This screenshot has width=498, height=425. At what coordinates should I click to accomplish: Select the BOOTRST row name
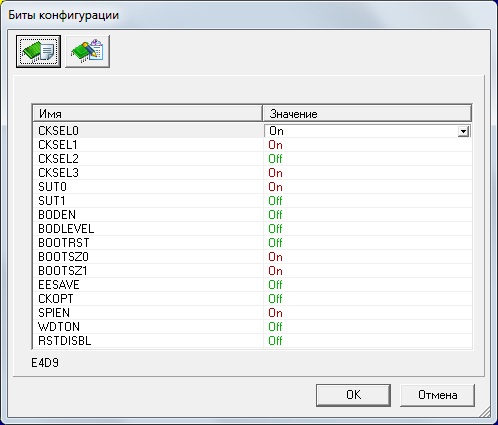tap(64, 243)
